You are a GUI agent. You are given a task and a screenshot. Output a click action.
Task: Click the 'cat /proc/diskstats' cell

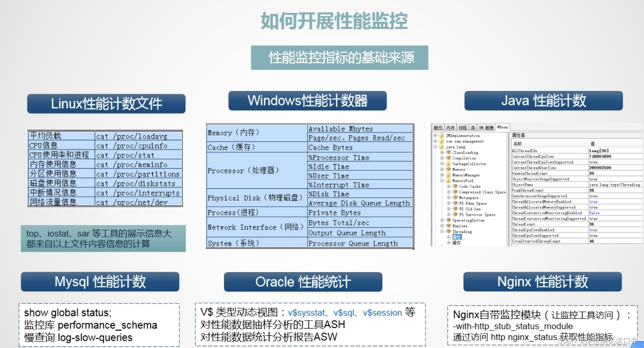coord(139,183)
